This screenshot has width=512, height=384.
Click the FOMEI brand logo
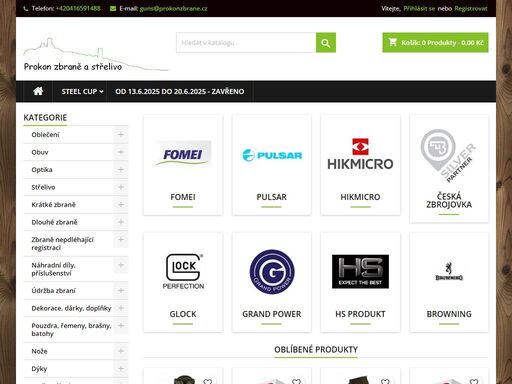(x=183, y=154)
